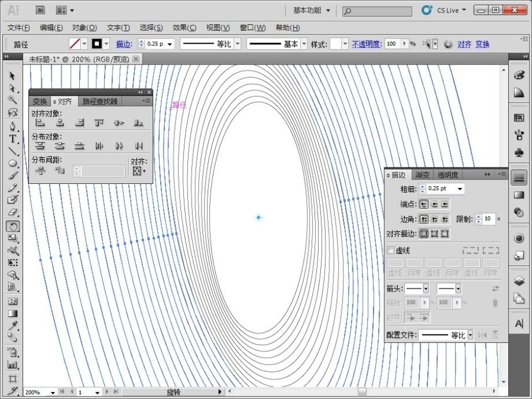This screenshot has width=532, height=399.
Task: Align stroke to center option
Action: click(x=424, y=233)
